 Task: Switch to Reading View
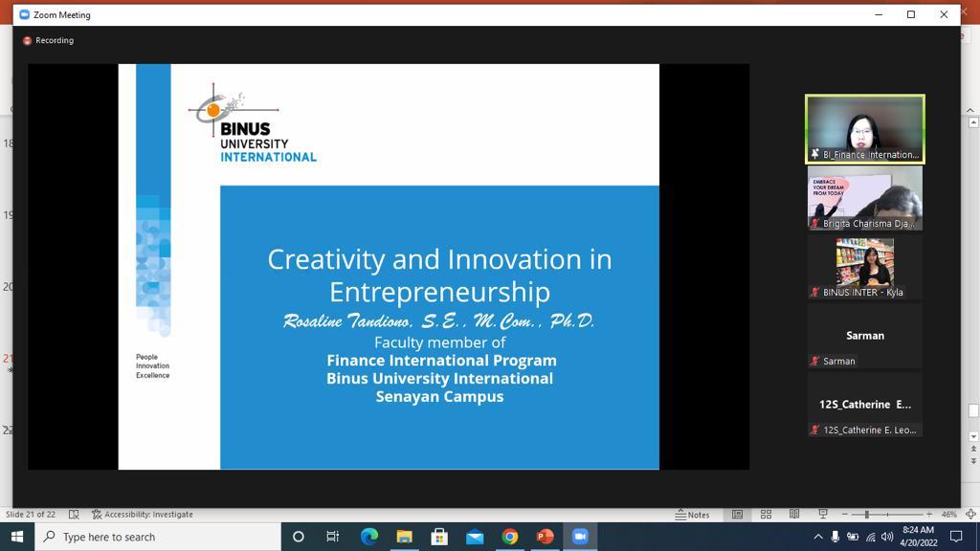[794, 515]
